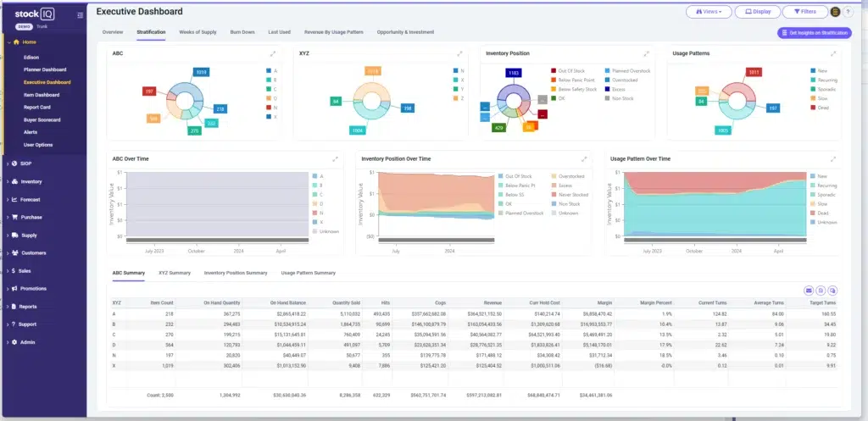Image resolution: width=868 pixels, height=421 pixels.
Task: Open User Options in sidebar
Action: click(38, 145)
